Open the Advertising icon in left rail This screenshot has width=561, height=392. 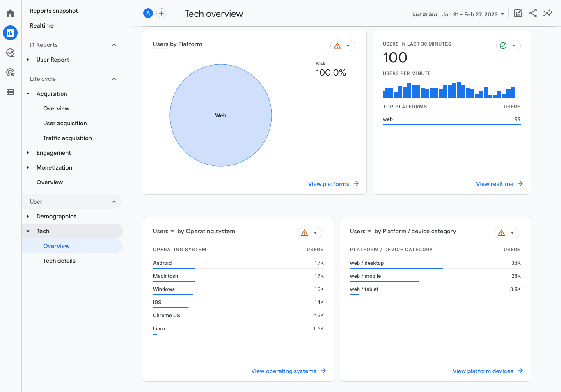pos(10,73)
